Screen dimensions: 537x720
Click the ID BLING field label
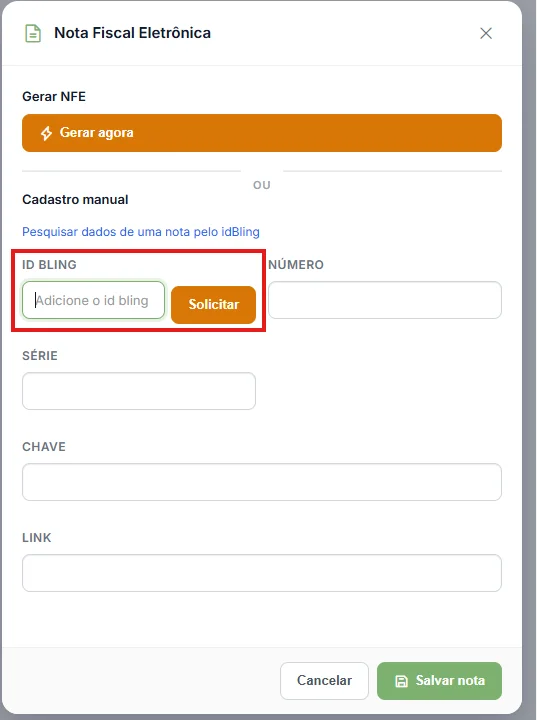[x=50, y=264]
